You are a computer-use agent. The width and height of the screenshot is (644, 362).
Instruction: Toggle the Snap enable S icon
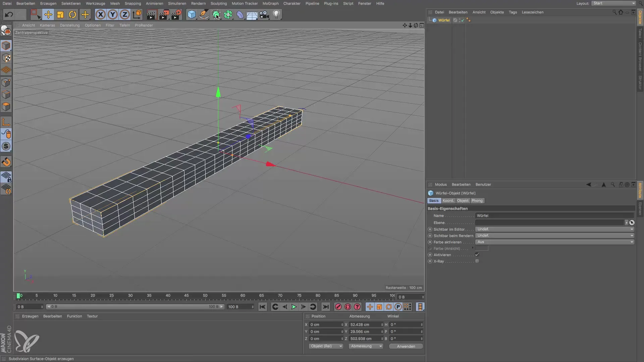point(6,146)
